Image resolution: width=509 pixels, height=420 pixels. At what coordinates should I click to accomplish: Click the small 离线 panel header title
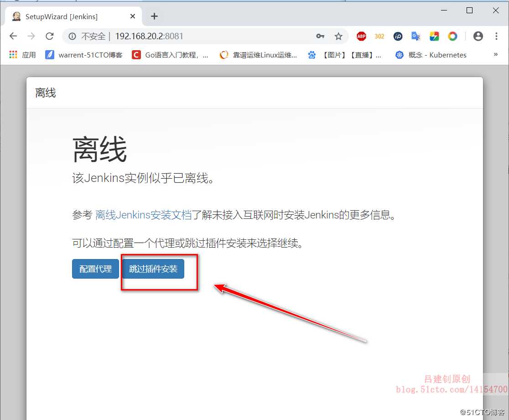point(46,93)
